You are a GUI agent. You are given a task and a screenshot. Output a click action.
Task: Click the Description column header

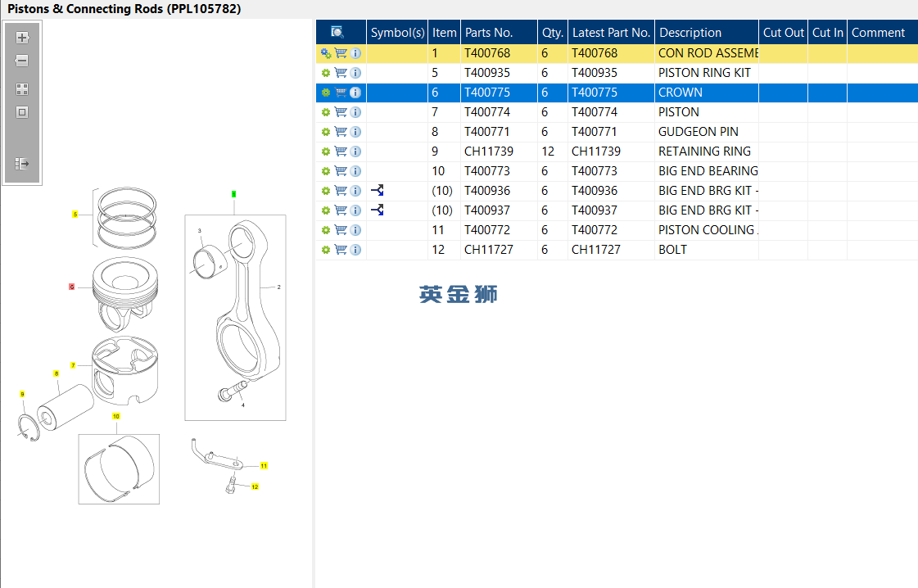[x=707, y=32]
